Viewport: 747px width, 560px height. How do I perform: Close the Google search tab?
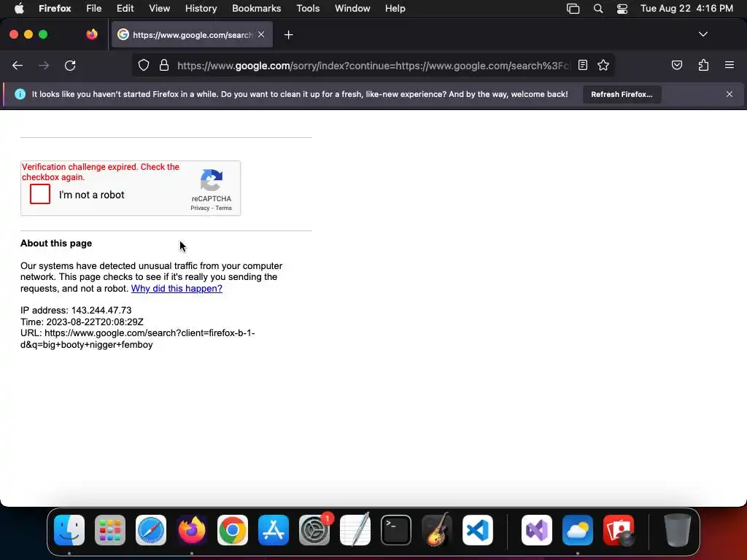[261, 34]
